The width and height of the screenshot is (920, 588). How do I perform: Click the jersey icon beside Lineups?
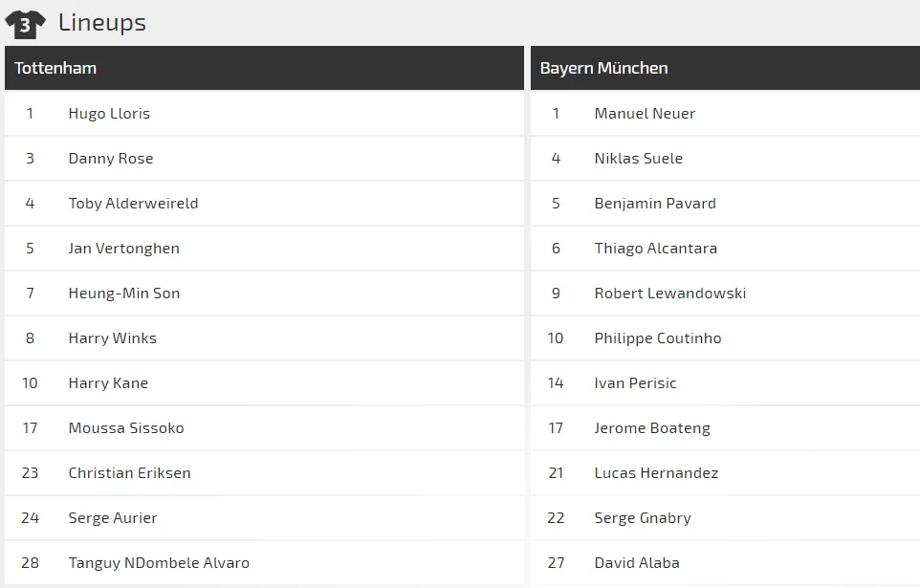[x=25, y=23]
